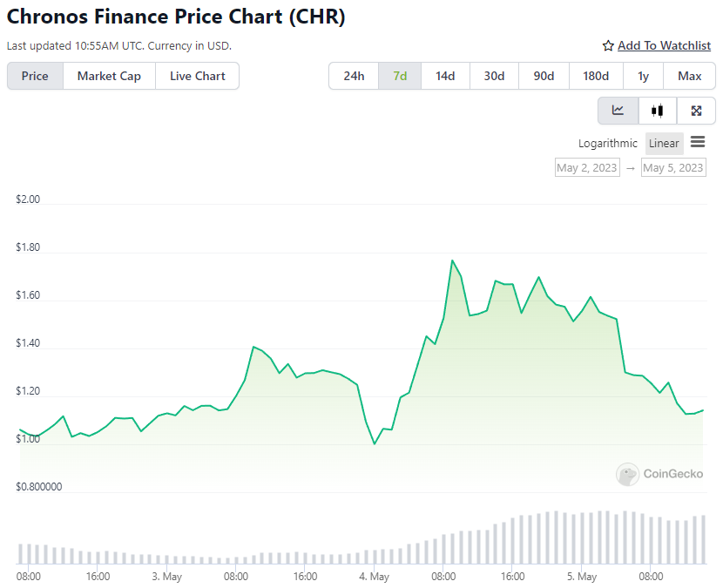Open fullscreen chart with expand icon

pos(696,111)
